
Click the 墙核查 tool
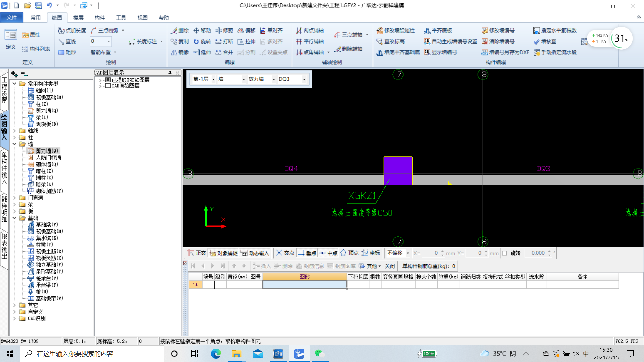[x=545, y=41]
